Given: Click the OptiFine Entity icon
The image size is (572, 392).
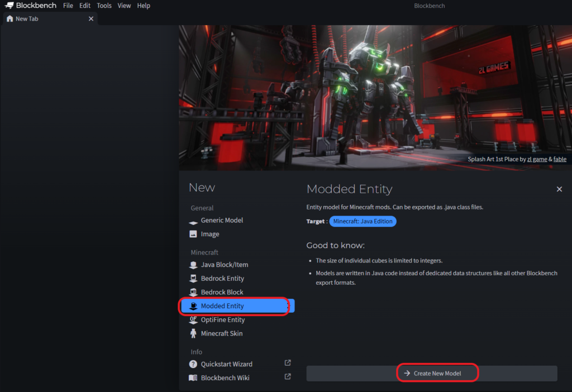Looking at the screenshot, I should (193, 320).
